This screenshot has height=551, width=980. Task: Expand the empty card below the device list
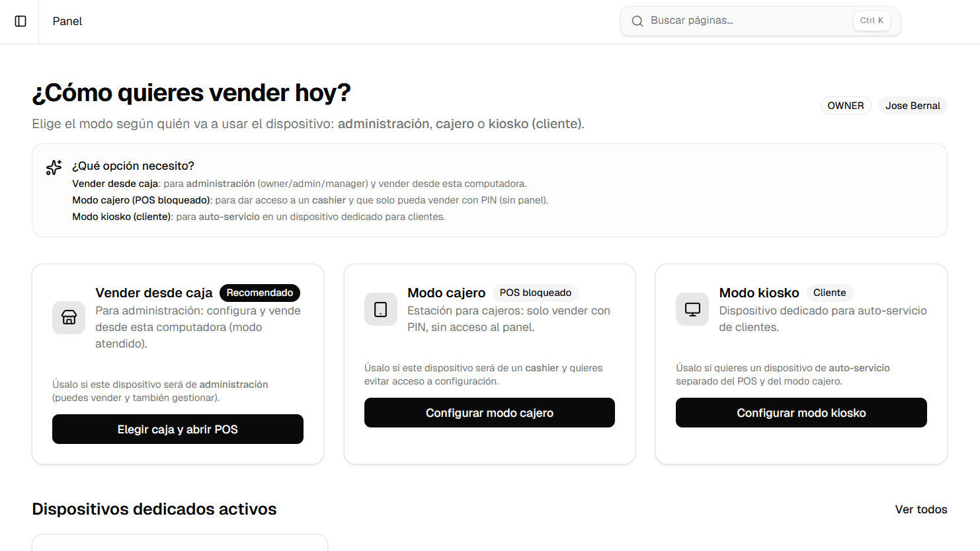[179, 544]
